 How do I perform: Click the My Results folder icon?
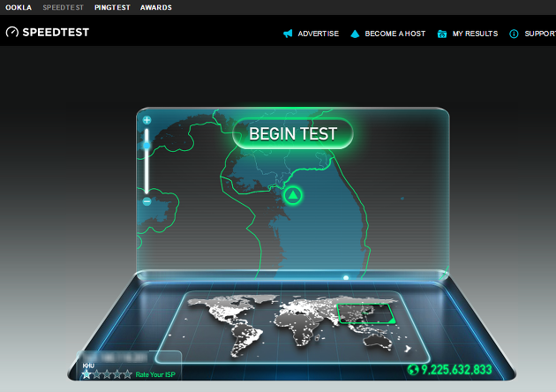point(442,34)
